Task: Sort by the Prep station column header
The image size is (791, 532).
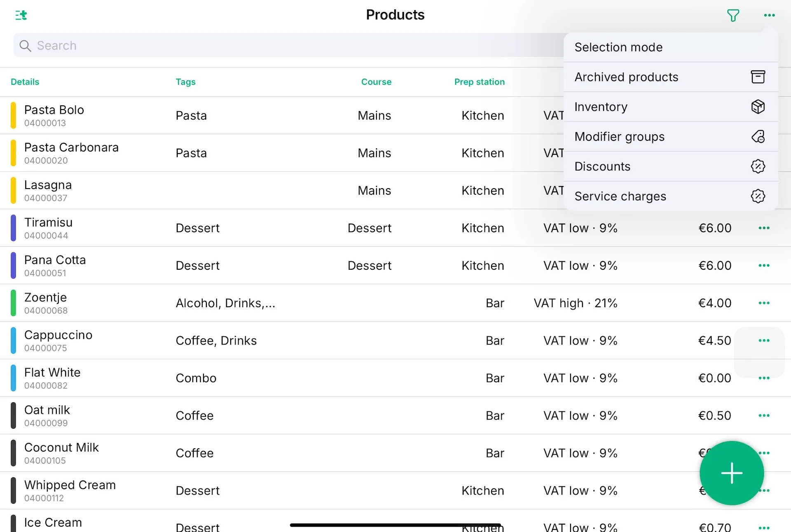Action: coord(479,82)
